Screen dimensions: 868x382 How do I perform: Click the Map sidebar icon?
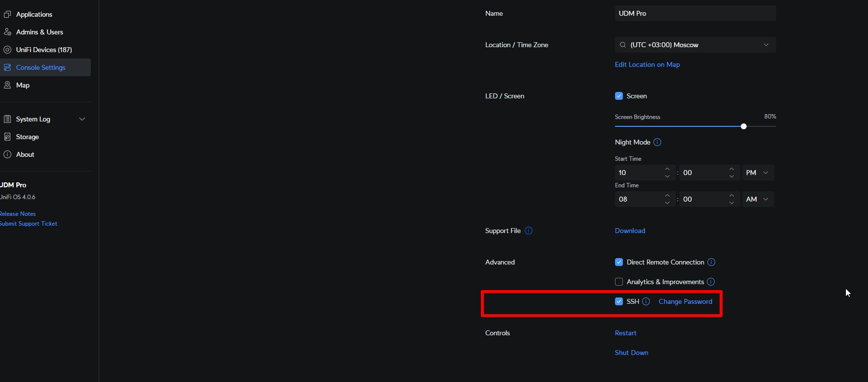(x=7, y=85)
